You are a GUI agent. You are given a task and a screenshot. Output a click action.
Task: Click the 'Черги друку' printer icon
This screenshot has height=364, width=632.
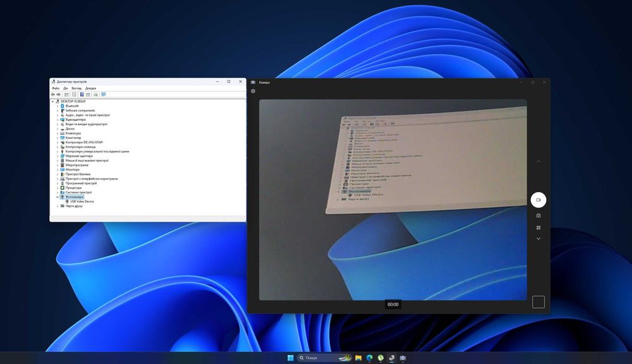(63, 206)
